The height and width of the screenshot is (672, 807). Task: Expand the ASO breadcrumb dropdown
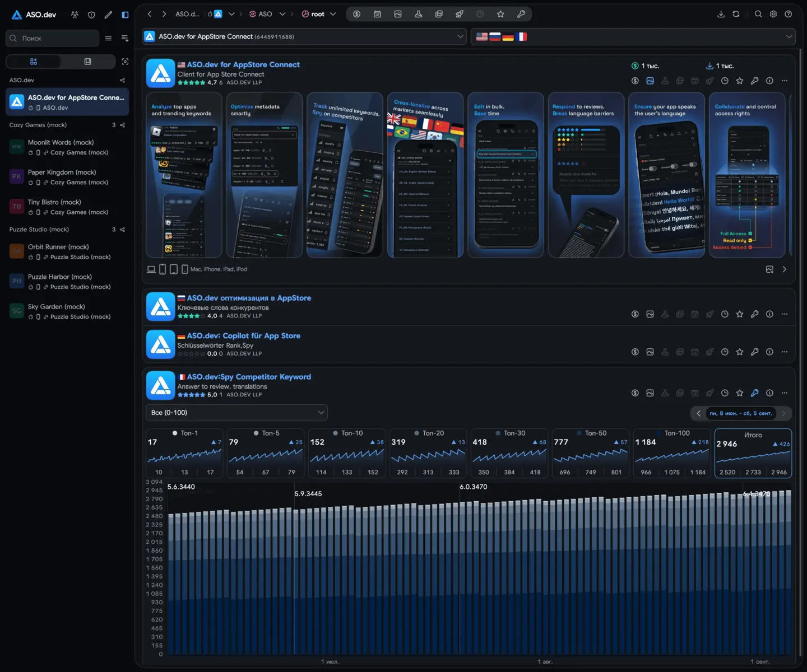pos(282,14)
